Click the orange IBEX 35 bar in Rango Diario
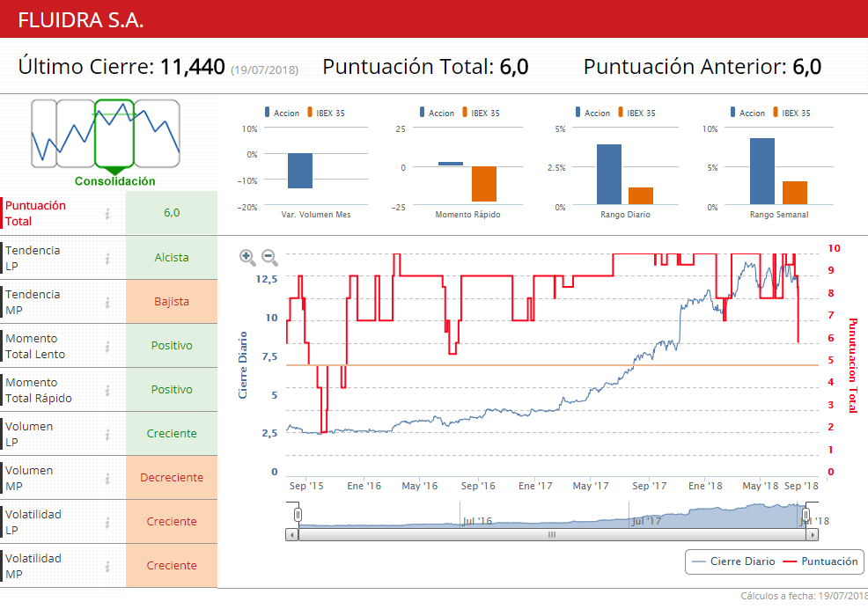This screenshot has height=609, width=868. click(641, 196)
